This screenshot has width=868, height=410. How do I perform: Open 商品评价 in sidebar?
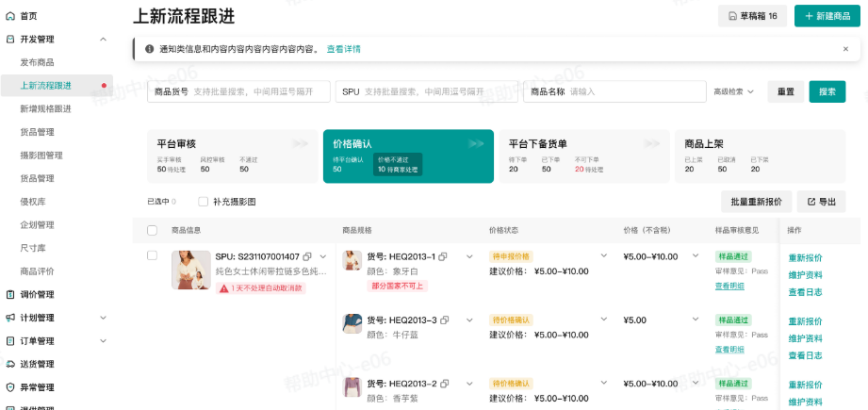37,271
